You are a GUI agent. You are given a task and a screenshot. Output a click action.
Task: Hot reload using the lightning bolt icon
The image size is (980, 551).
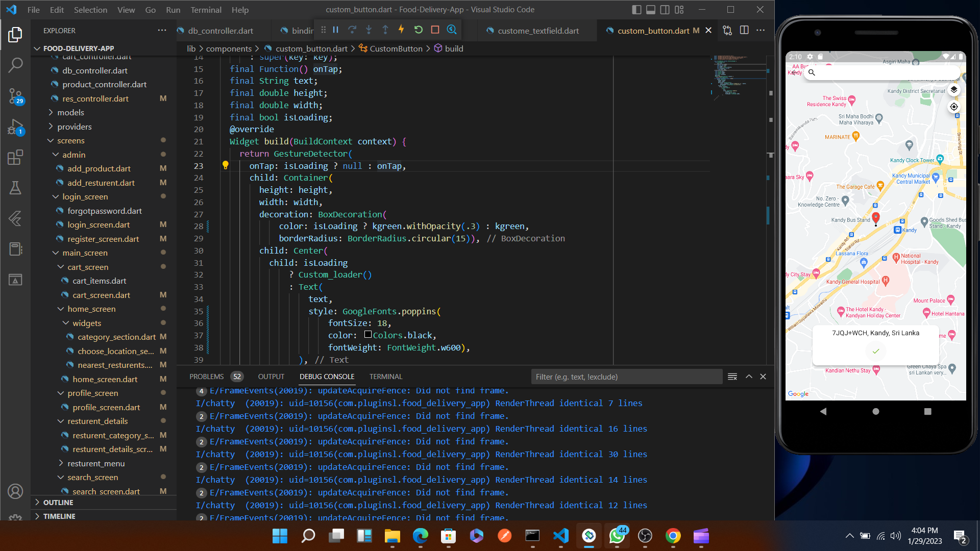coord(402,30)
